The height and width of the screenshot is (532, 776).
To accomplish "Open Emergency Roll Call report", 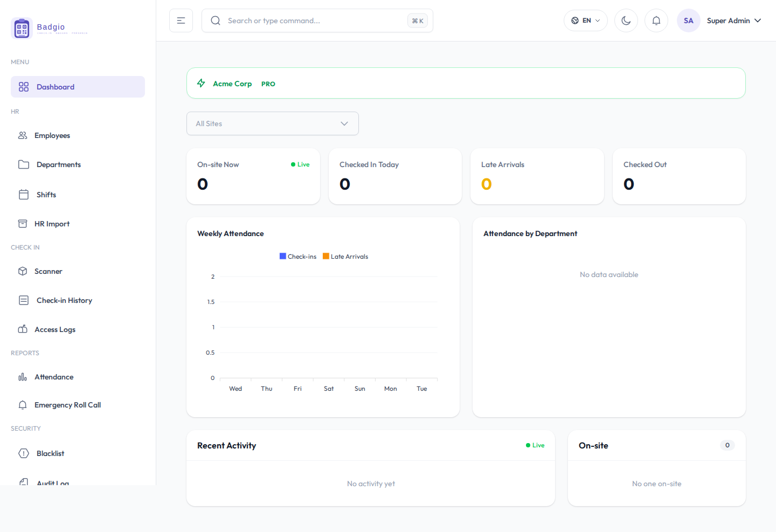I will pos(78,405).
